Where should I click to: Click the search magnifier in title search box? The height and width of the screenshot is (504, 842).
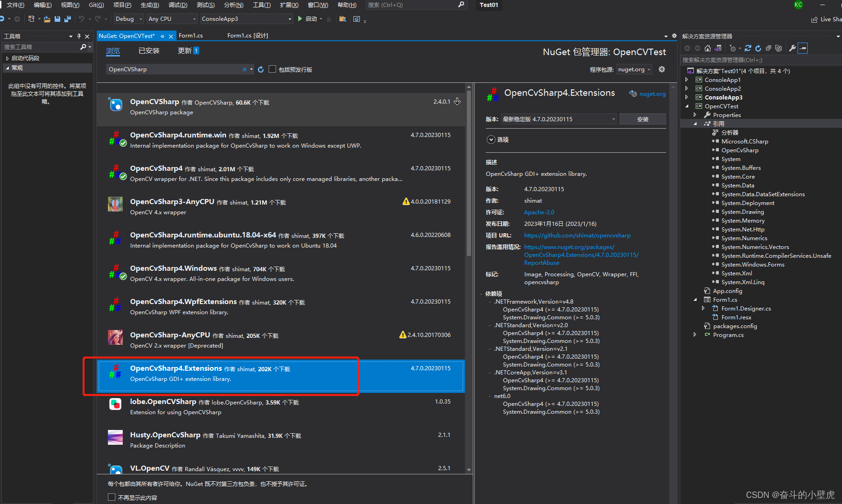point(461,5)
